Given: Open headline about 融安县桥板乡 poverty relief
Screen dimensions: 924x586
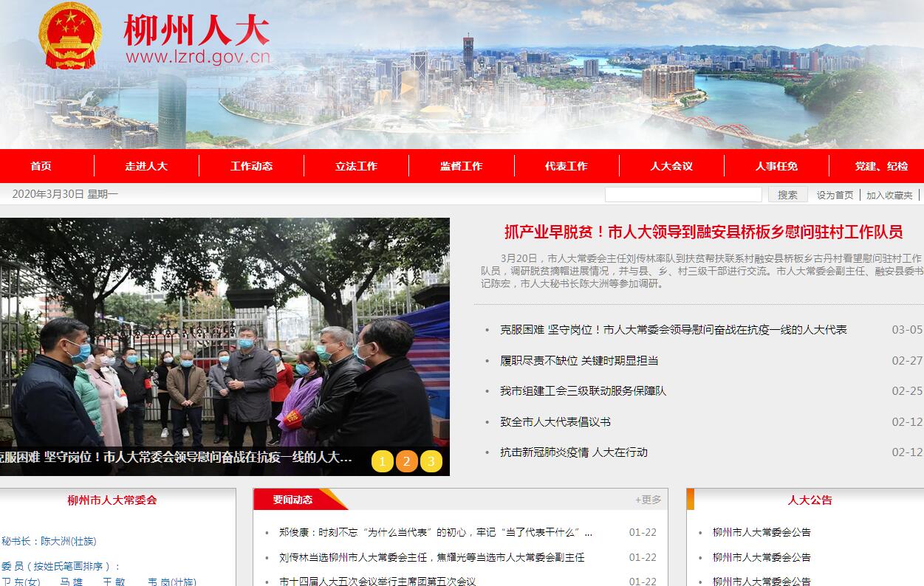Looking at the screenshot, I should click(x=703, y=232).
